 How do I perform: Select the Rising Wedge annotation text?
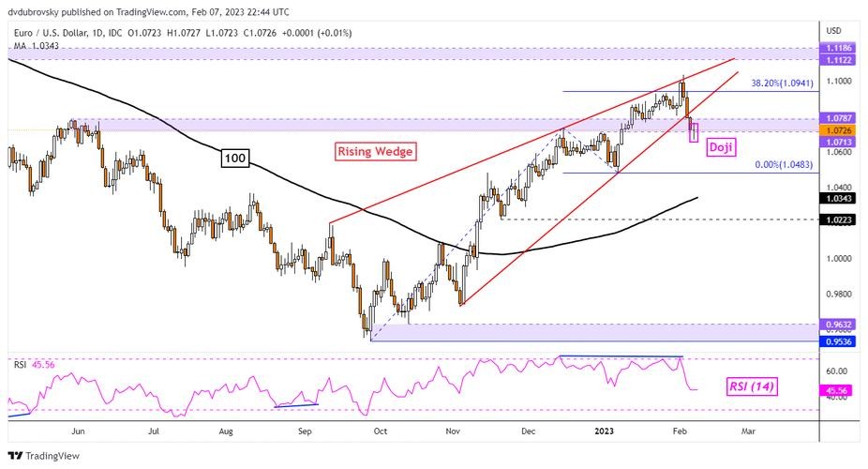pos(374,151)
